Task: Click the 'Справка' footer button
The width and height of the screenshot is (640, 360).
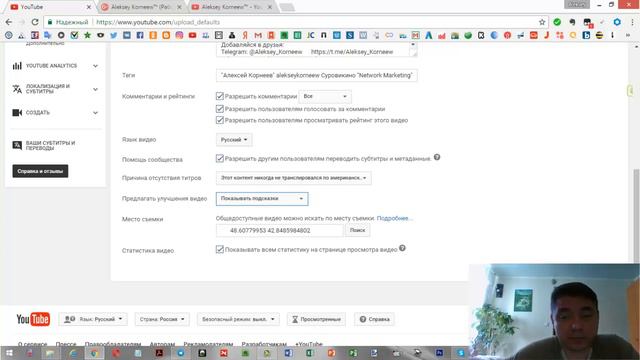Action: [x=374, y=319]
